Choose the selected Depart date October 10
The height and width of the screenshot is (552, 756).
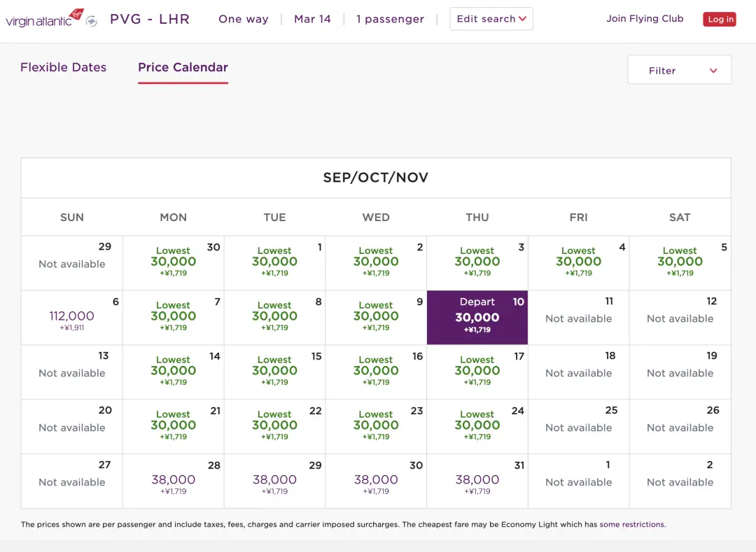[x=477, y=318]
